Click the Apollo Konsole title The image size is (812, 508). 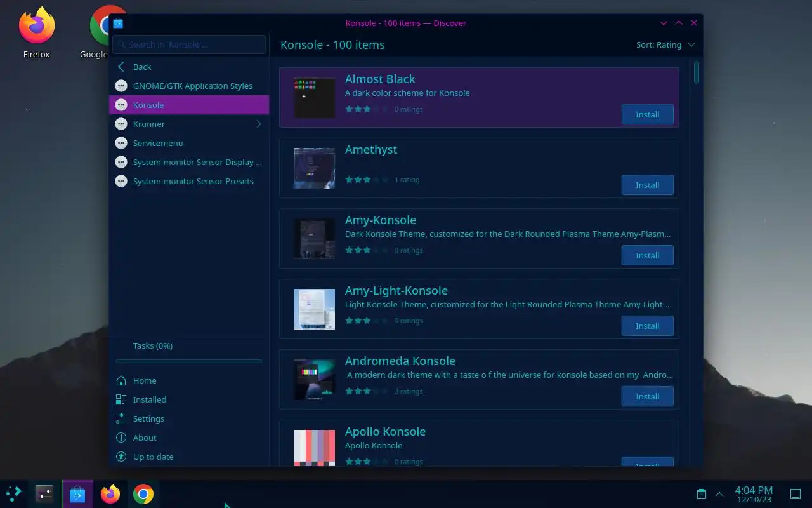[385, 432]
